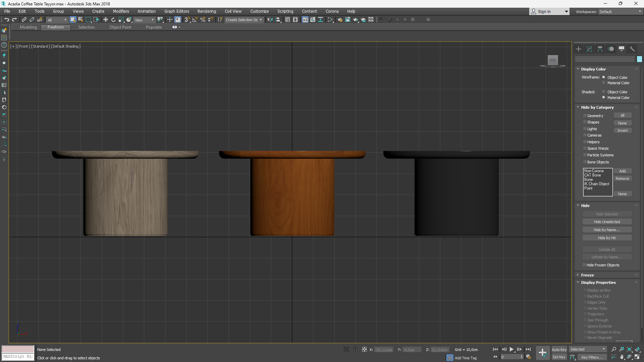Click the Hide by Name button
Viewport: 644px width, 362px height.
coord(607,230)
